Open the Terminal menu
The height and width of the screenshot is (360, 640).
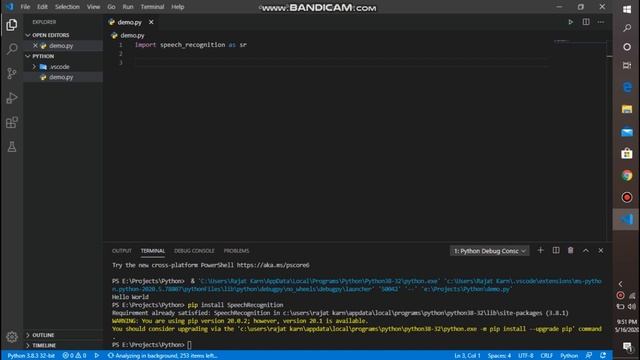pos(152,7)
